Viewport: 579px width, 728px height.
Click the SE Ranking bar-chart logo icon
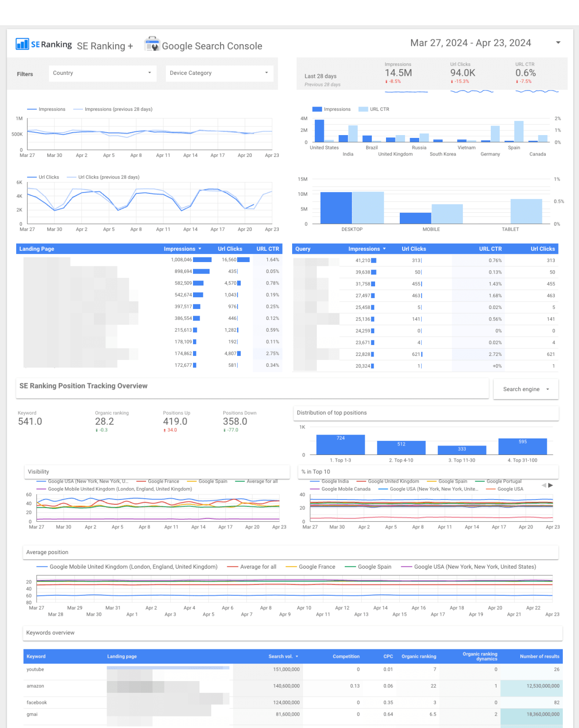pyautogui.click(x=22, y=44)
